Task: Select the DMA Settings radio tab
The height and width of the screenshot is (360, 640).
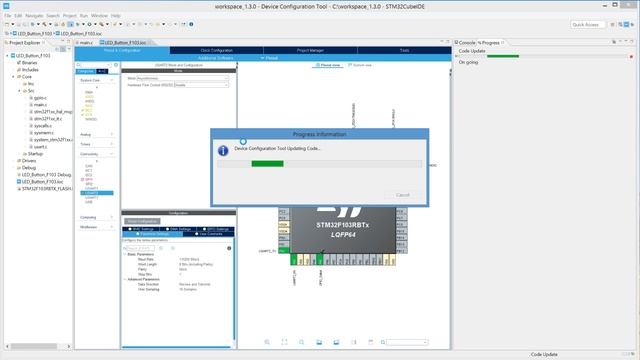Action: [178, 229]
